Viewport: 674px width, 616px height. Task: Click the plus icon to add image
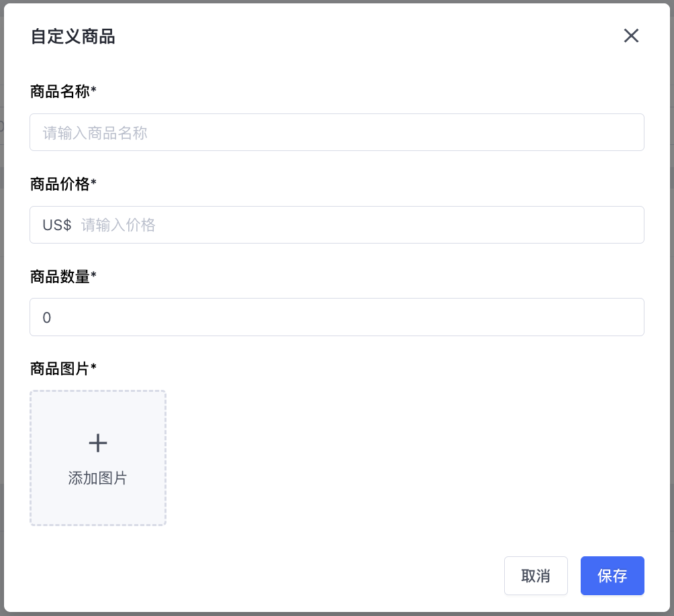point(98,443)
